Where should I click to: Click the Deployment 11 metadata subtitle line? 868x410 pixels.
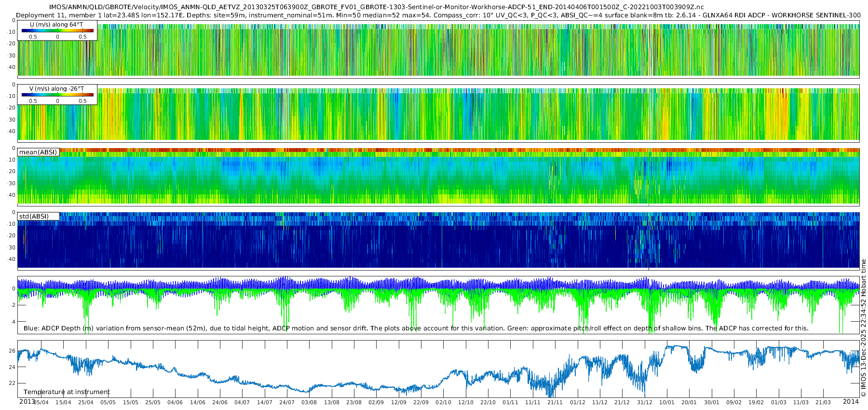click(438, 15)
